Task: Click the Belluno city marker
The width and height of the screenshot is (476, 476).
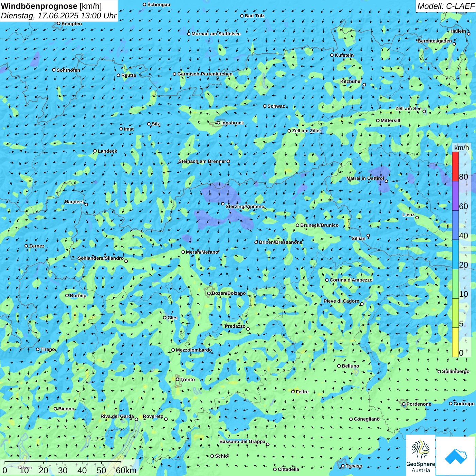Action: click(x=339, y=366)
